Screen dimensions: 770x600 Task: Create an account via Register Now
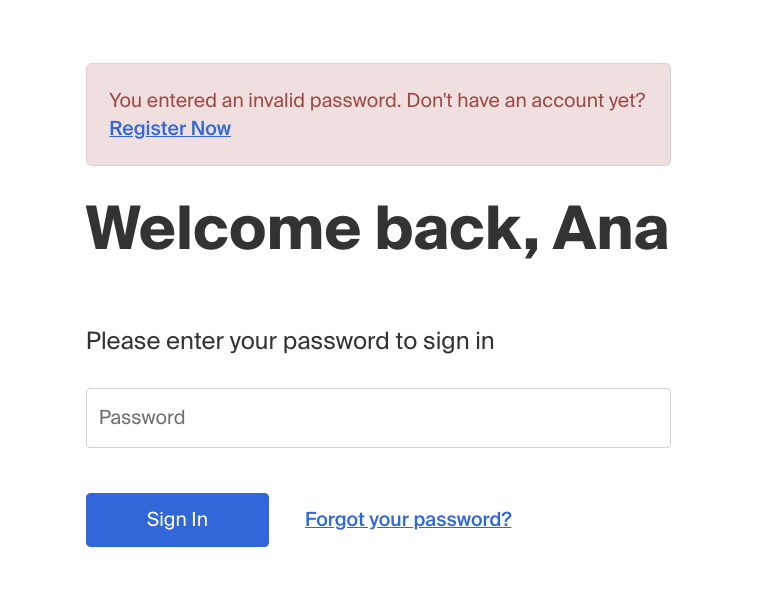pyautogui.click(x=170, y=128)
